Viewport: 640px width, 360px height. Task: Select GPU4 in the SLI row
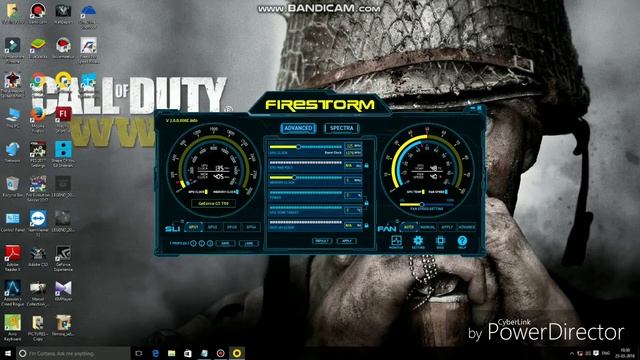click(251, 227)
